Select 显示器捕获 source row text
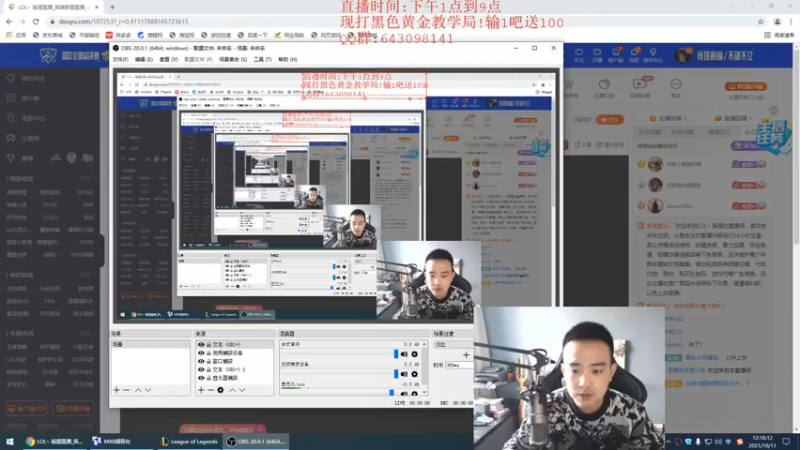The image size is (800, 450). (x=225, y=378)
